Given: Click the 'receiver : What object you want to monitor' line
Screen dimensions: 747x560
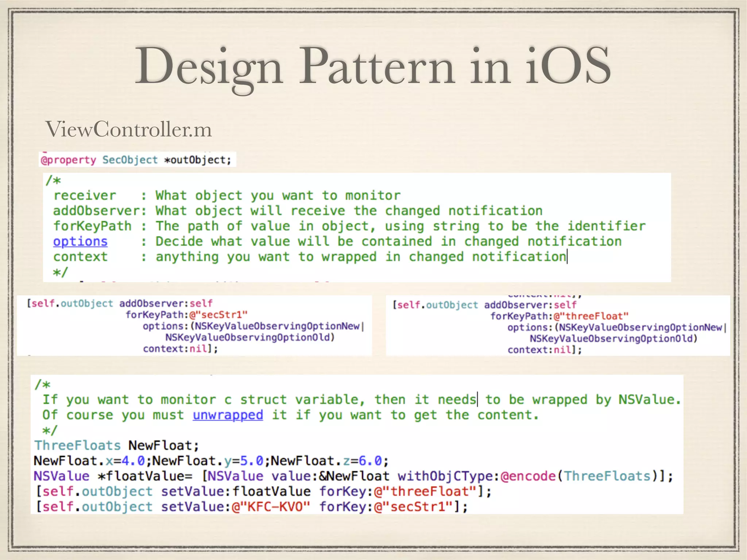Looking at the screenshot, I should pos(227,195).
